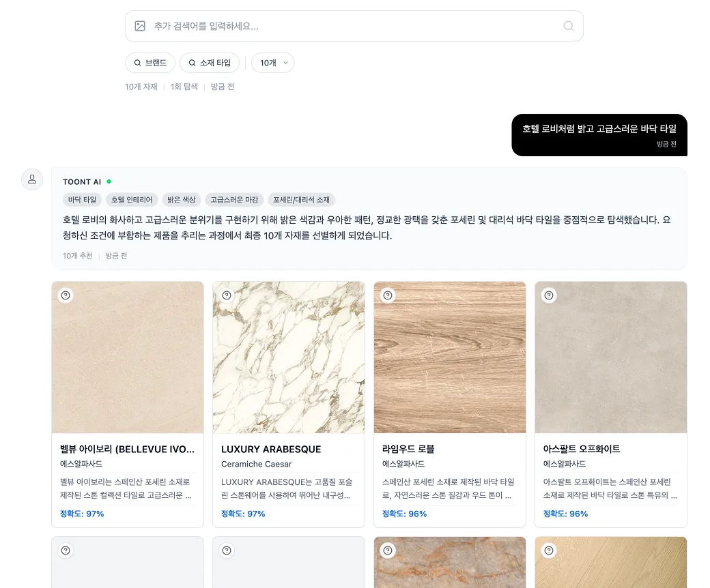The image size is (710, 588).
Task: Click the 아스팔트 오프화이트 title
Action: pos(582,449)
